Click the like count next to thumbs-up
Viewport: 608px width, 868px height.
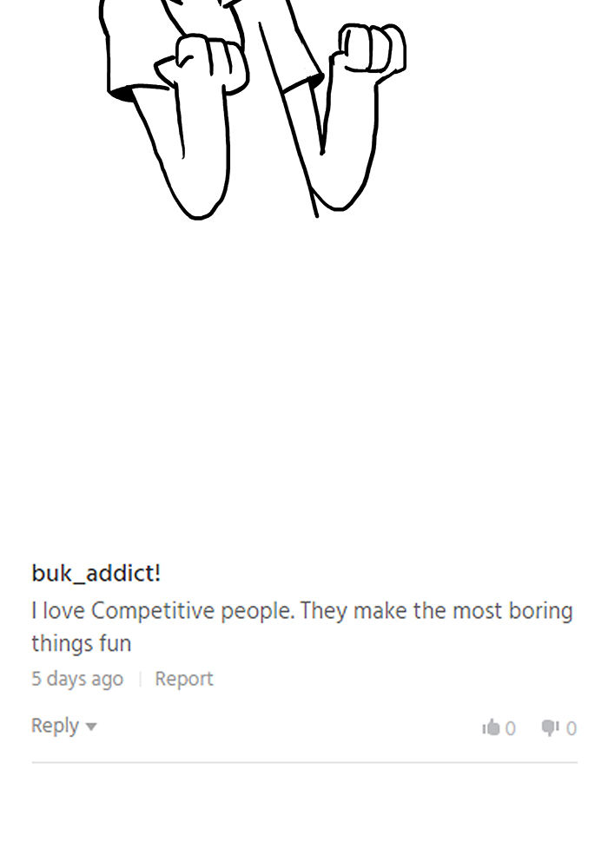click(x=511, y=728)
